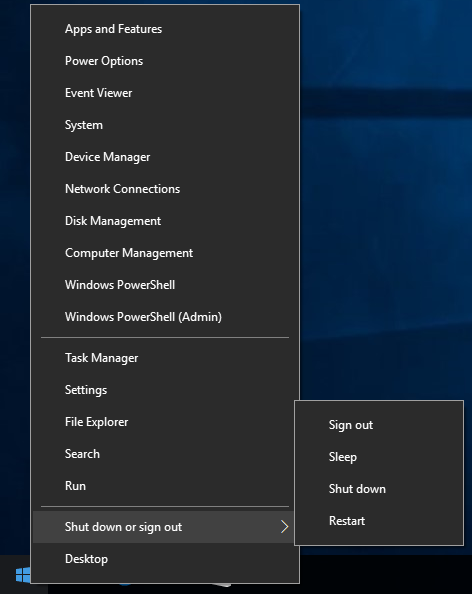The image size is (472, 594).
Task: Open Task Manager
Action: 165,358
